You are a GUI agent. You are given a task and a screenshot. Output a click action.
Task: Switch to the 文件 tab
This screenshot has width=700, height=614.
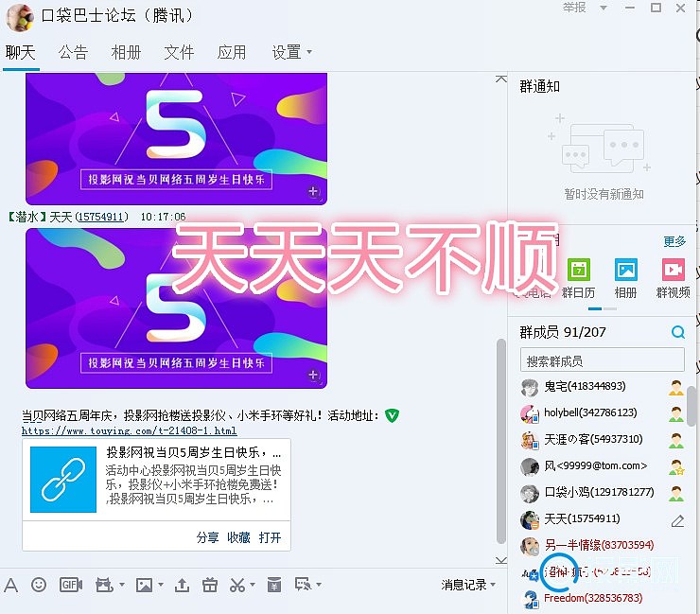tap(179, 53)
